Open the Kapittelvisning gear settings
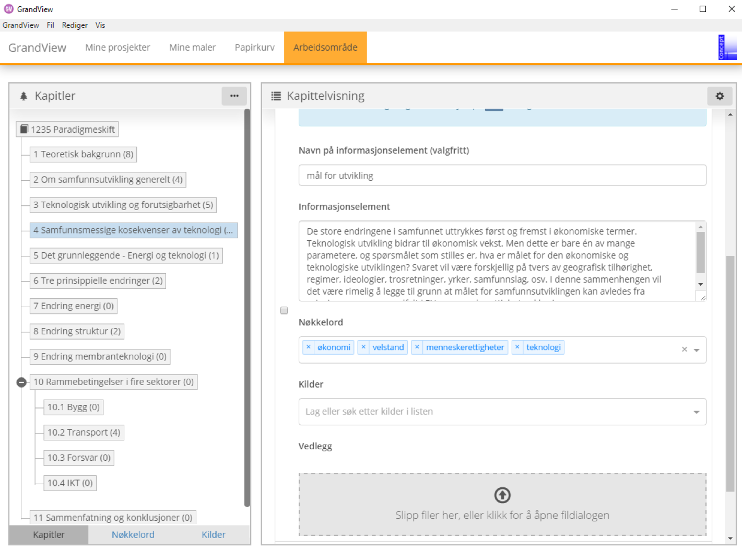This screenshot has height=560, width=742. [x=720, y=96]
